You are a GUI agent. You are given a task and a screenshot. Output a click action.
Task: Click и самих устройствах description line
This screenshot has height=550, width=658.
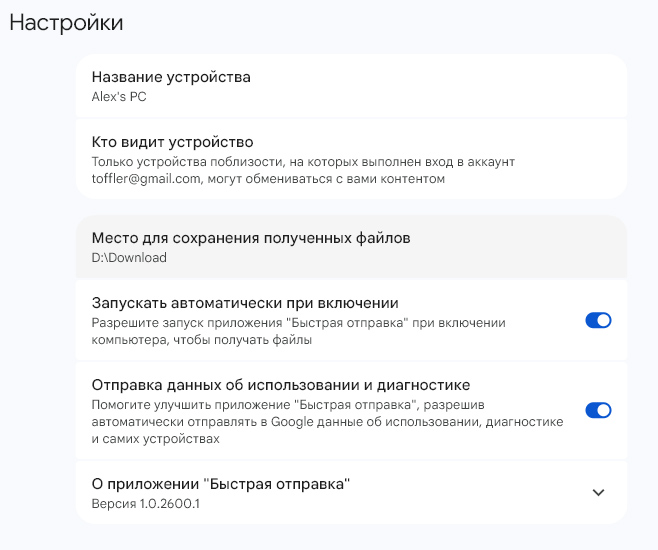pos(155,439)
